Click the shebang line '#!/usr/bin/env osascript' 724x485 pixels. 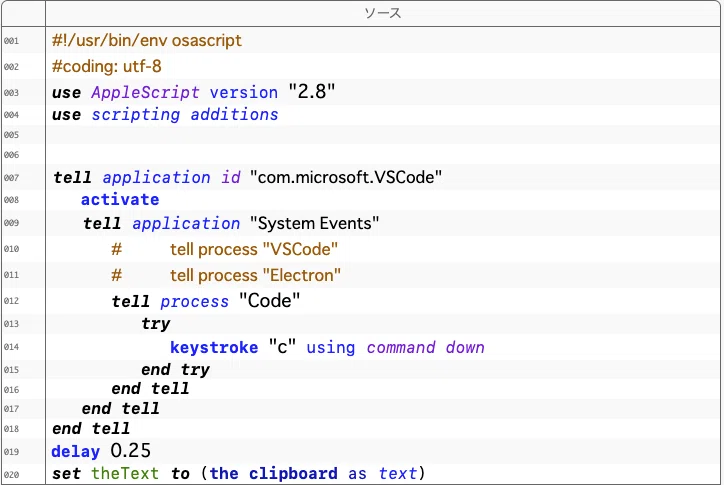click(147, 41)
